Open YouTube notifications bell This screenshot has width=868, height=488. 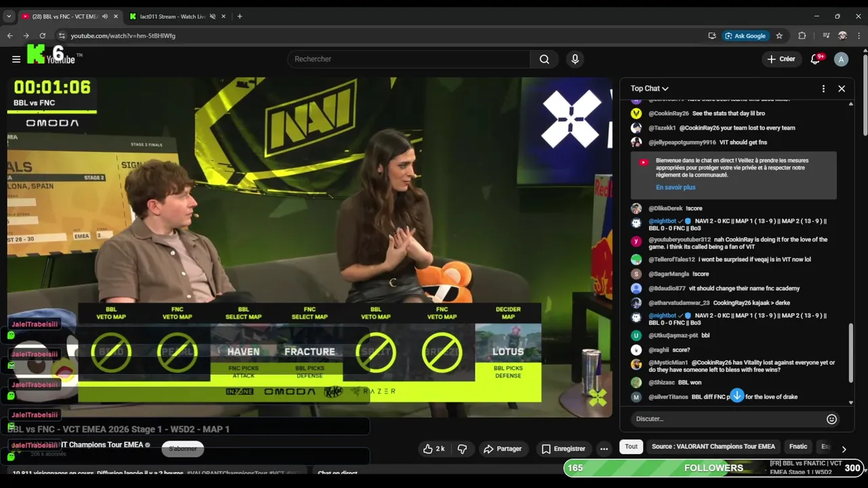(816, 59)
